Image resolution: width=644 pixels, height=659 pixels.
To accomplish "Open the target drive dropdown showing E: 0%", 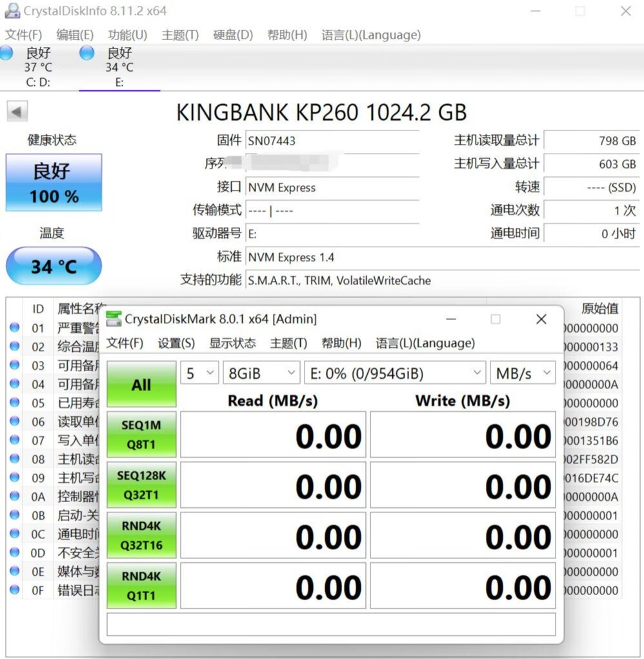I will pos(394,372).
